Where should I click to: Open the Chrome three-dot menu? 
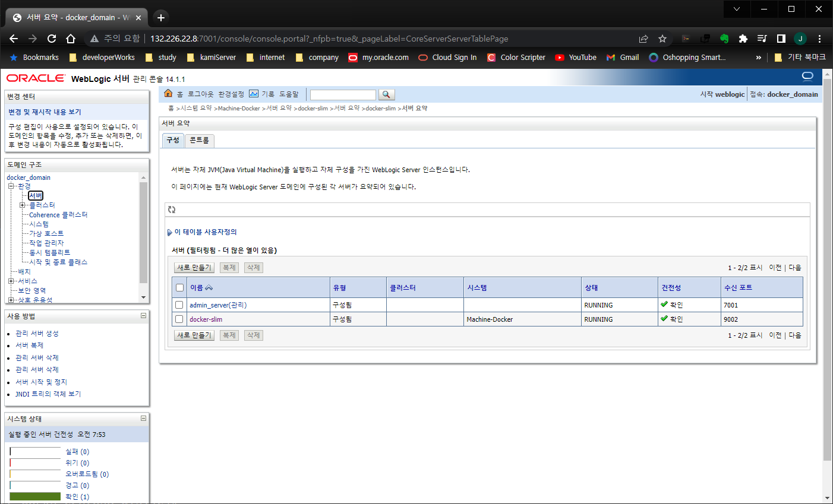coord(819,39)
